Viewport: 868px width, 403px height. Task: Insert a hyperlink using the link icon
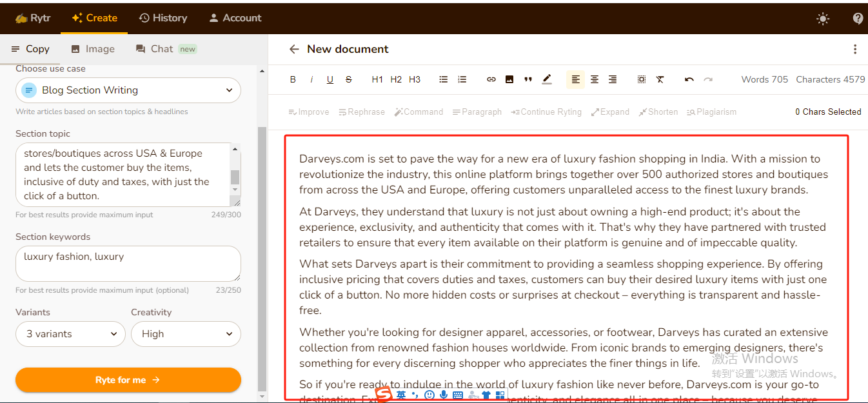491,79
